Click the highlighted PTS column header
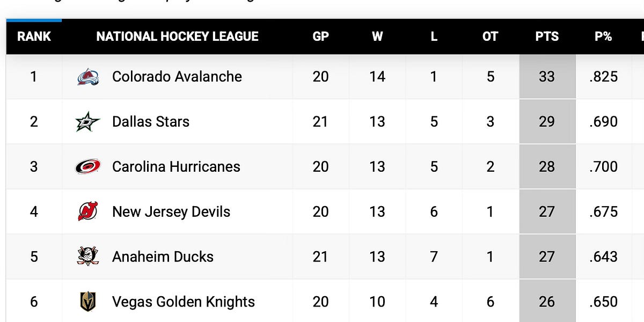The height and width of the screenshot is (322, 644). tap(546, 36)
